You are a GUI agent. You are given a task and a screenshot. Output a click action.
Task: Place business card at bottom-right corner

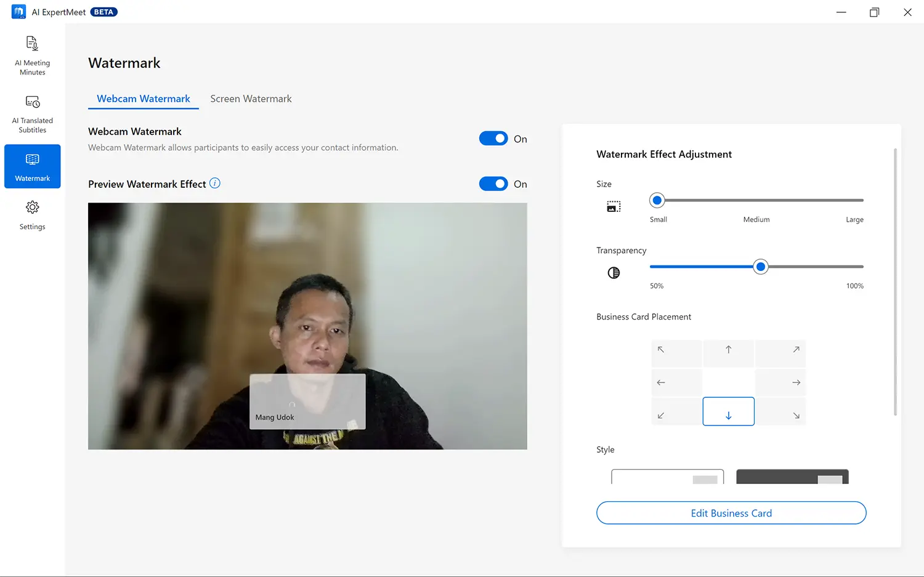click(780, 412)
